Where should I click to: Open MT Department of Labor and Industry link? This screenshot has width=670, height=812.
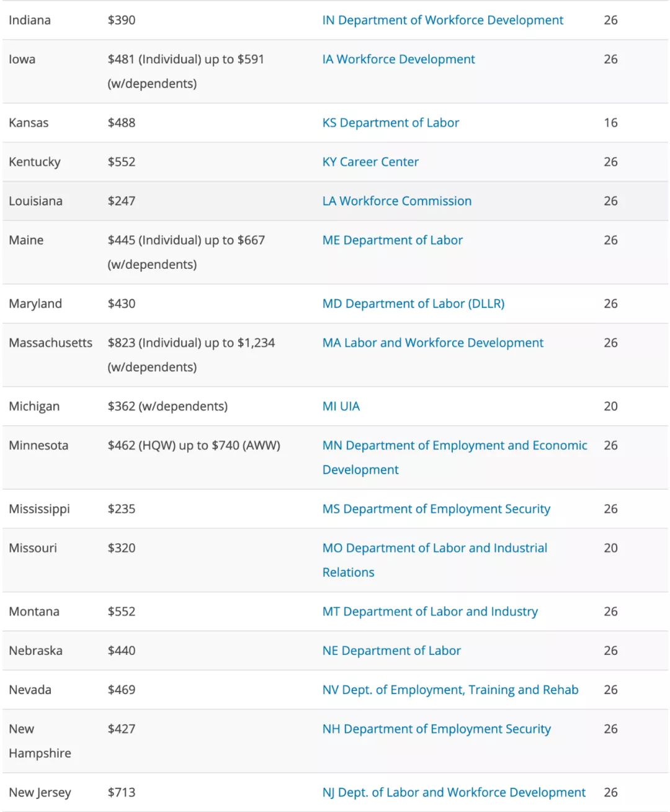point(430,611)
